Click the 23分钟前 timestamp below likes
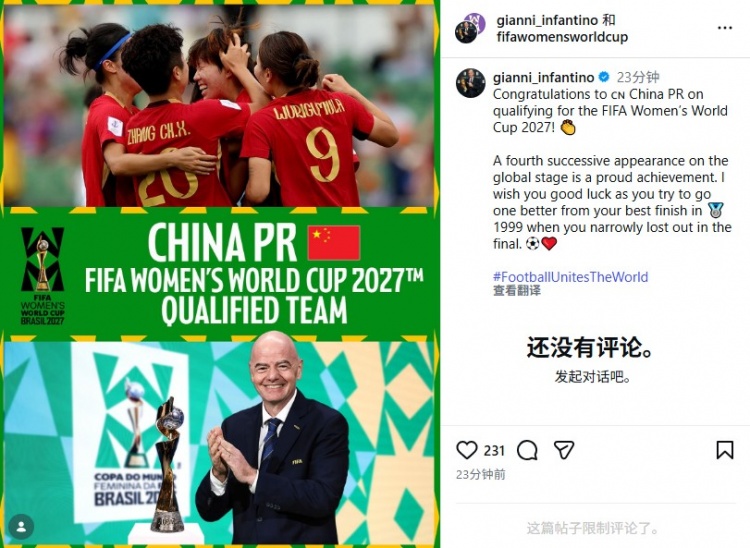Image resolution: width=750 pixels, height=548 pixels. click(x=480, y=474)
